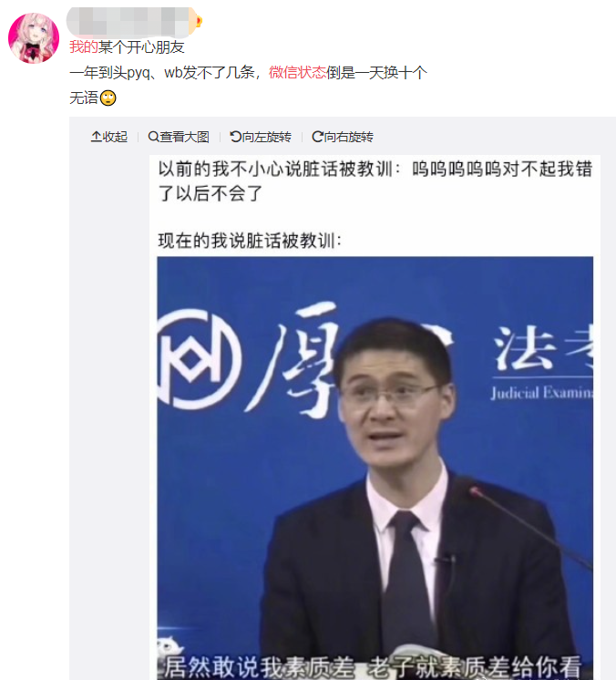Click the clockwise rotate-right arrow icon
This screenshot has width=616, height=680.
pyautogui.click(x=317, y=137)
